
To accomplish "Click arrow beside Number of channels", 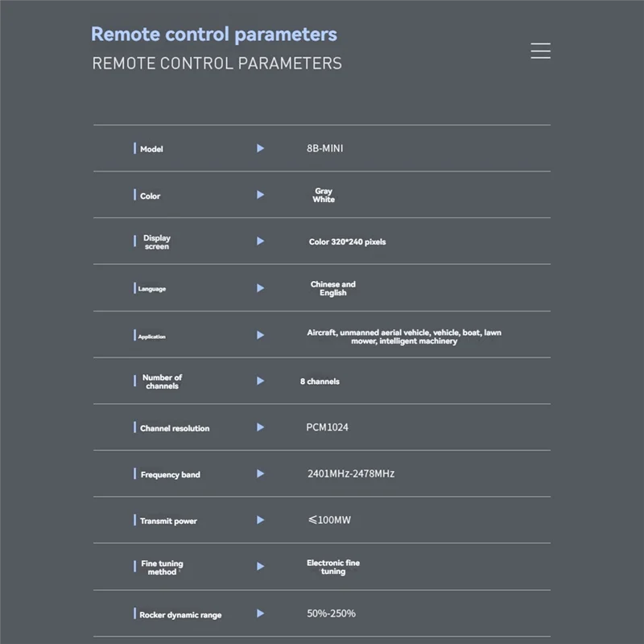I will tap(260, 381).
